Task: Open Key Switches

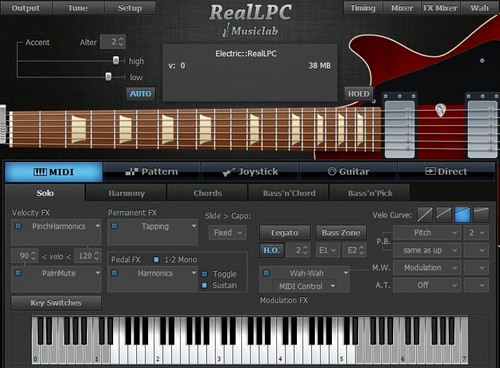Action: [x=56, y=303]
